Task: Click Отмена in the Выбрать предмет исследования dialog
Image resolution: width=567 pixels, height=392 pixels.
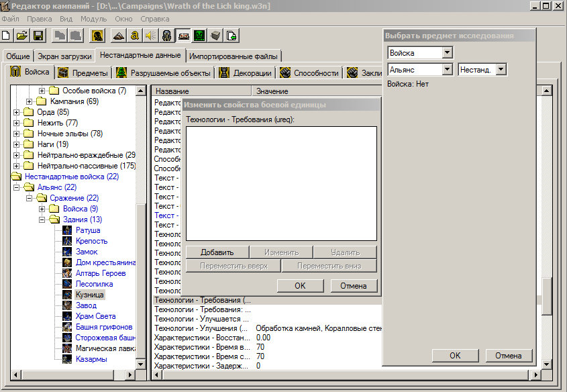Action: pos(508,356)
